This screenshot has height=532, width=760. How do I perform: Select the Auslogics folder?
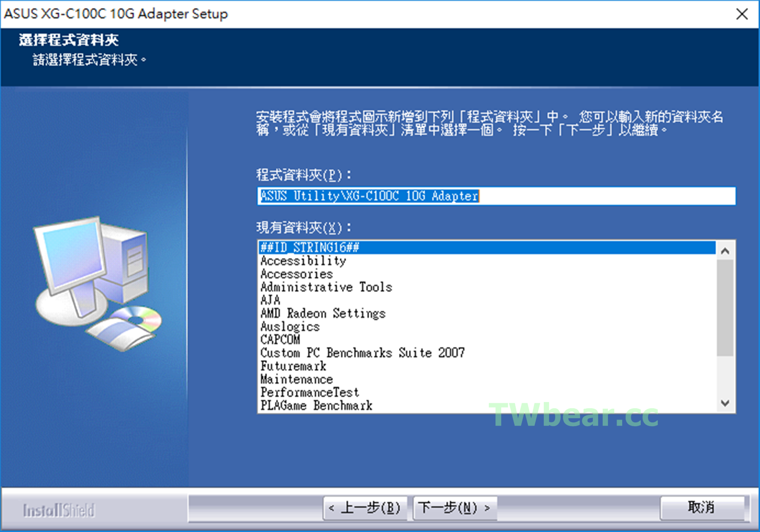click(487, 327)
